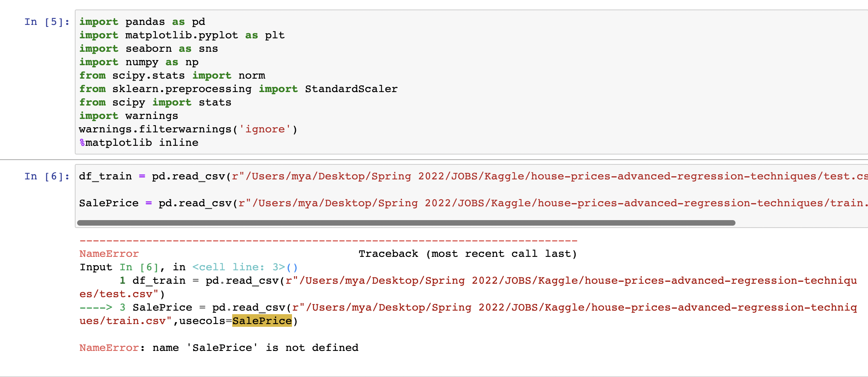
Task: Click the StandardScaler import line
Action: point(238,89)
